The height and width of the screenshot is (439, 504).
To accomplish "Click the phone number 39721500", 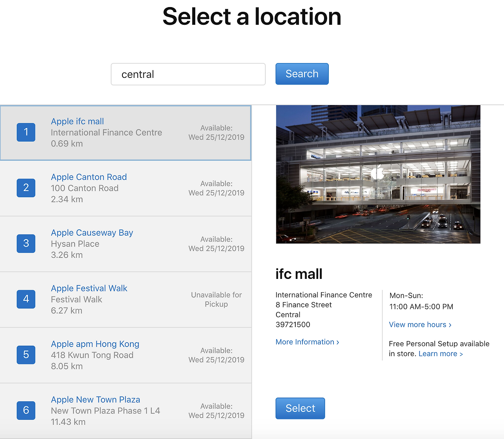I will tap(293, 325).
